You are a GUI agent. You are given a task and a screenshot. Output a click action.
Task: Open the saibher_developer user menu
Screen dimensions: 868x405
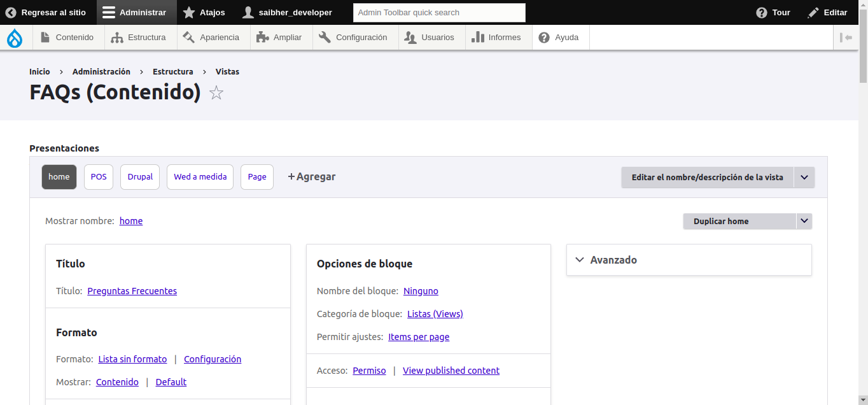287,13
